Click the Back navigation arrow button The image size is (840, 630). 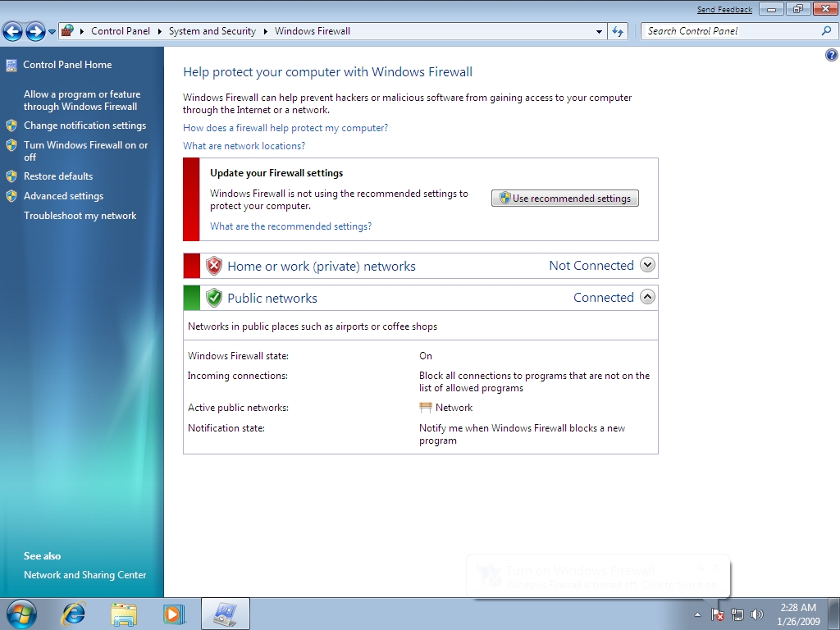[12, 32]
